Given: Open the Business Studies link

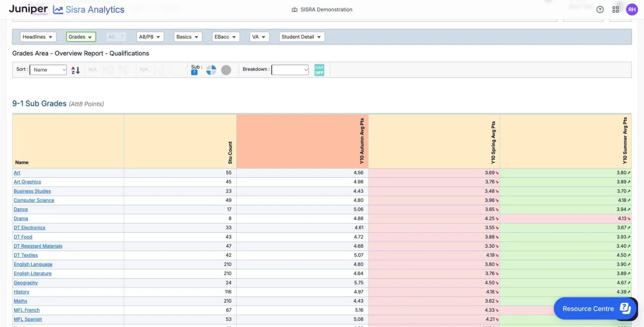Looking at the screenshot, I should click(32, 191).
